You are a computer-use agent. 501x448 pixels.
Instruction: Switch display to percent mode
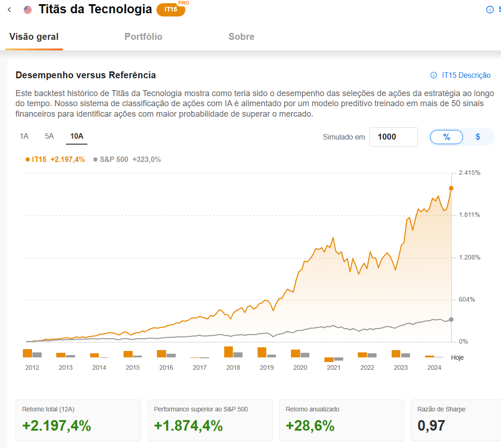coord(446,137)
